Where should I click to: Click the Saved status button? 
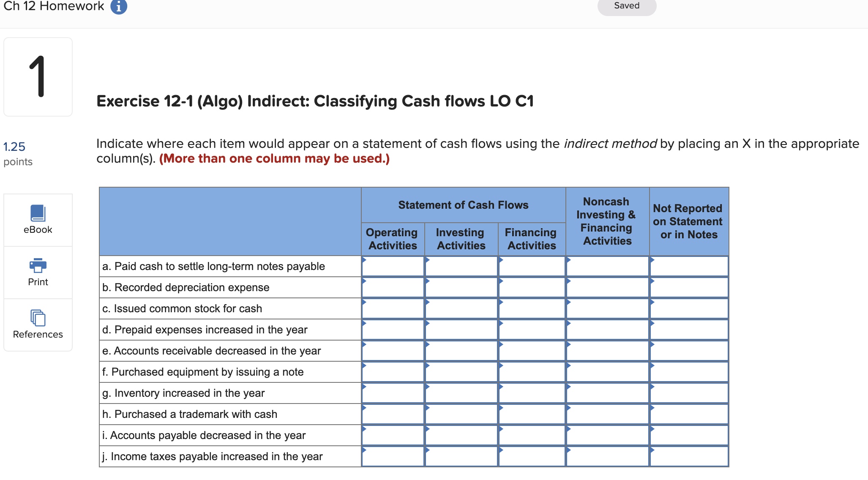pos(626,6)
